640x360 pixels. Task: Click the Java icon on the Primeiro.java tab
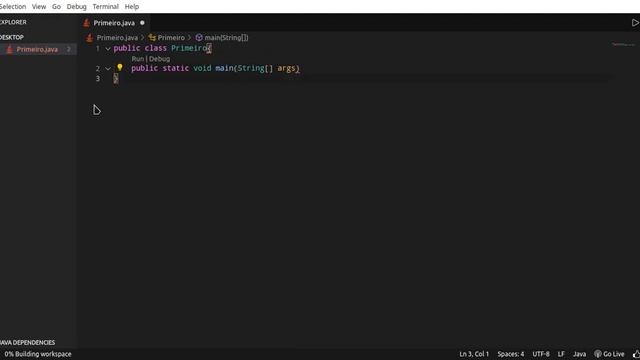86,23
